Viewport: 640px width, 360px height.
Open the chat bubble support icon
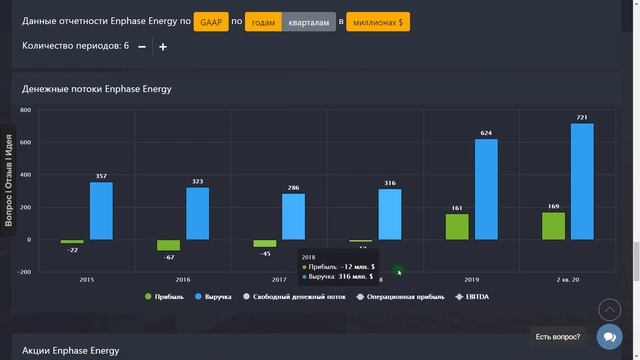609,337
